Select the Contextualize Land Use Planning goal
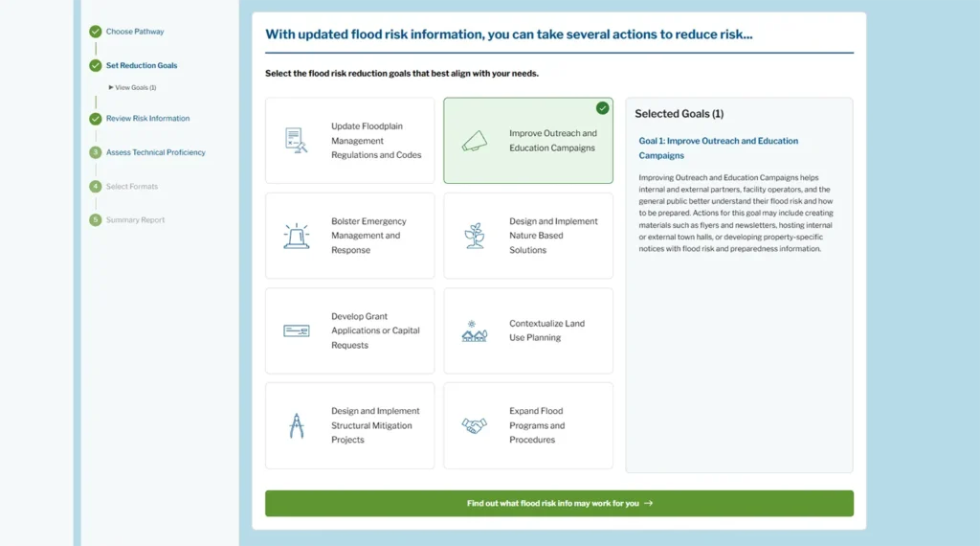The height and width of the screenshot is (546, 980). pyautogui.click(x=528, y=330)
